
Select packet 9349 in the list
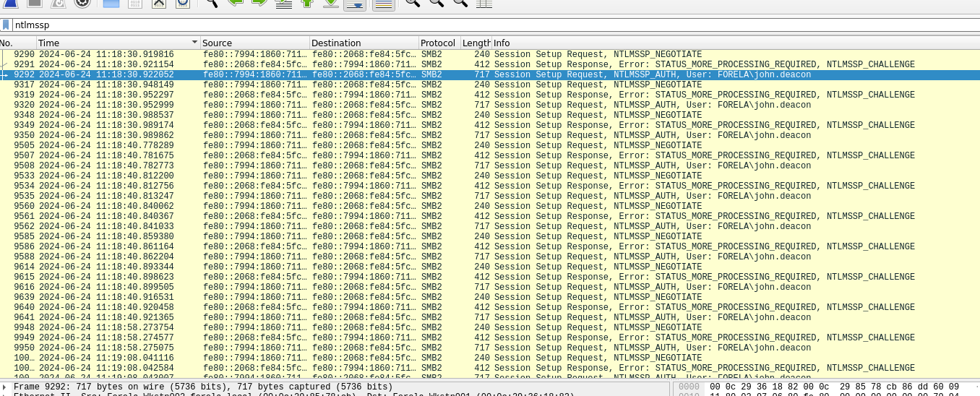pyautogui.click(x=490, y=125)
